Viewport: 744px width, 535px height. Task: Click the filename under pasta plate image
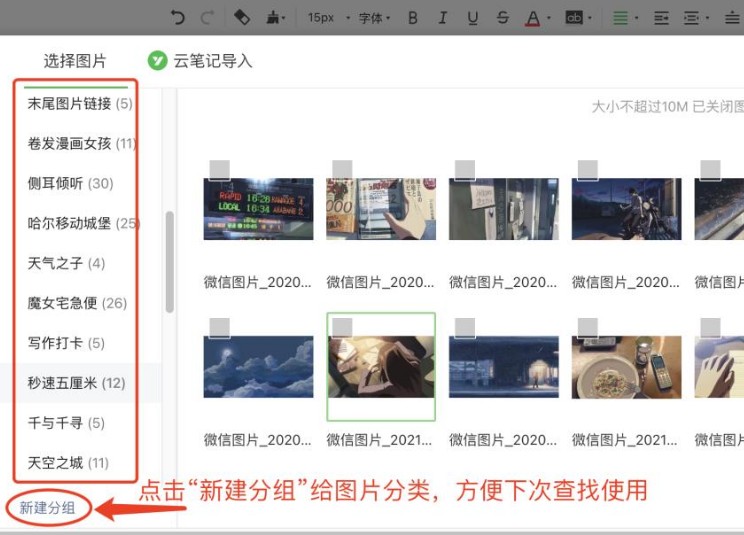pos(624,440)
